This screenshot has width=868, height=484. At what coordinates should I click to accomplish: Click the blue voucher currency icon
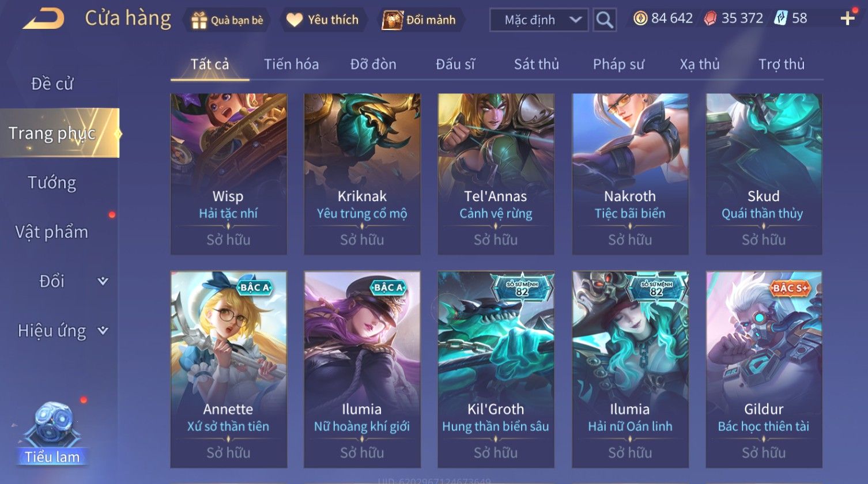point(781,18)
